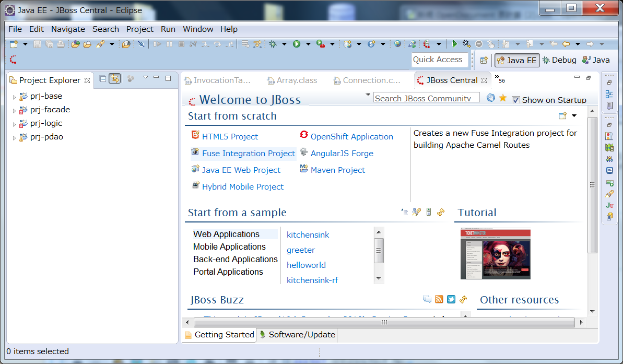Open the File menu

[15, 29]
